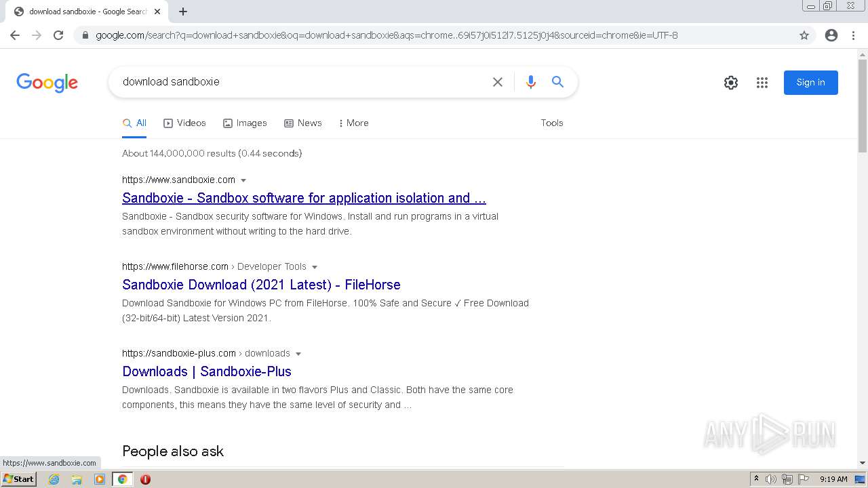This screenshot has width=868, height=488.
Task: Open the Google apps grid
Action: click(762, 83)
